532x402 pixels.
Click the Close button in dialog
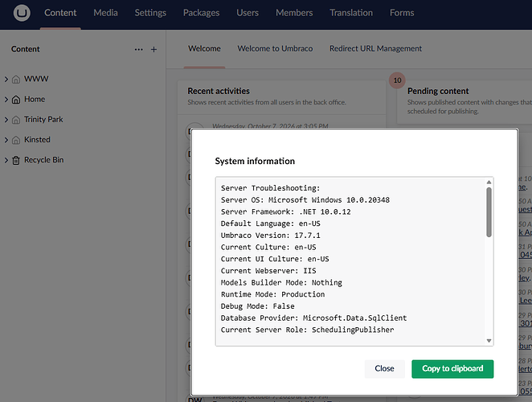pyautogui.click(x=384, y=369)
